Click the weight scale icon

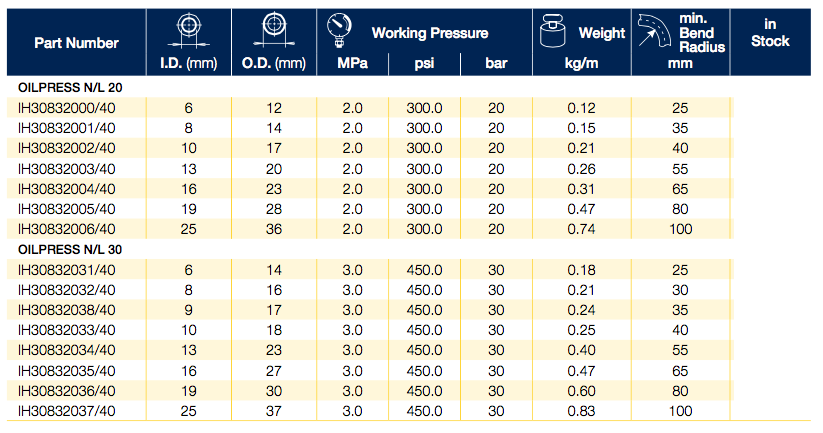tap(553, 34)
